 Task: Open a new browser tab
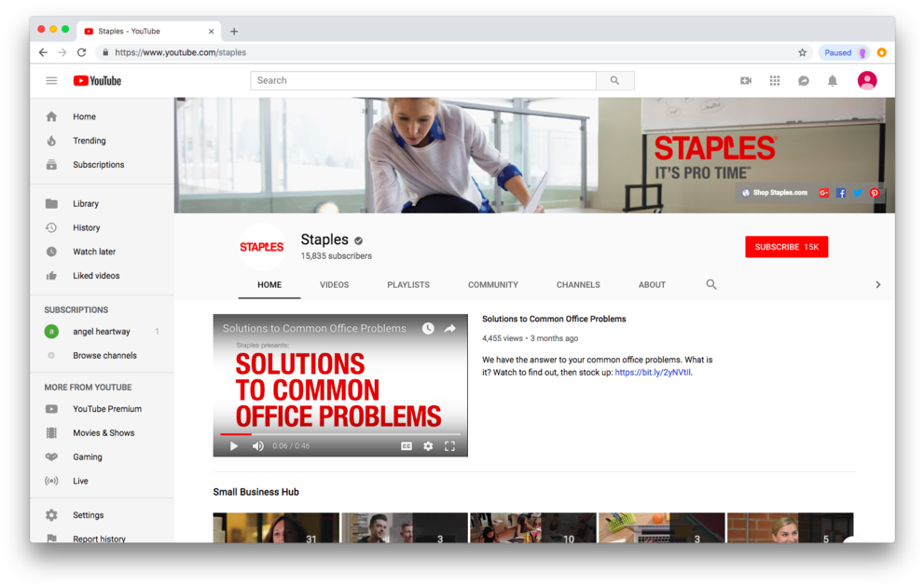(234, 31)
